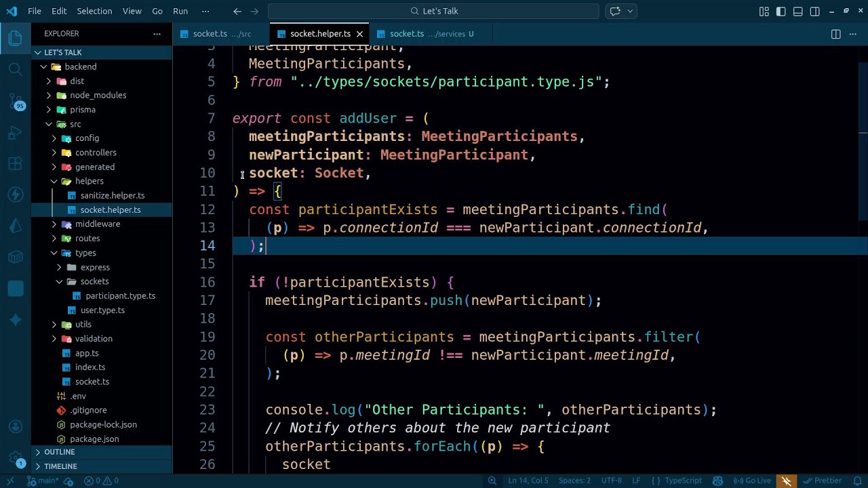Collapse the sockets folder
The image size is (868, 488).
click(102, 281)
